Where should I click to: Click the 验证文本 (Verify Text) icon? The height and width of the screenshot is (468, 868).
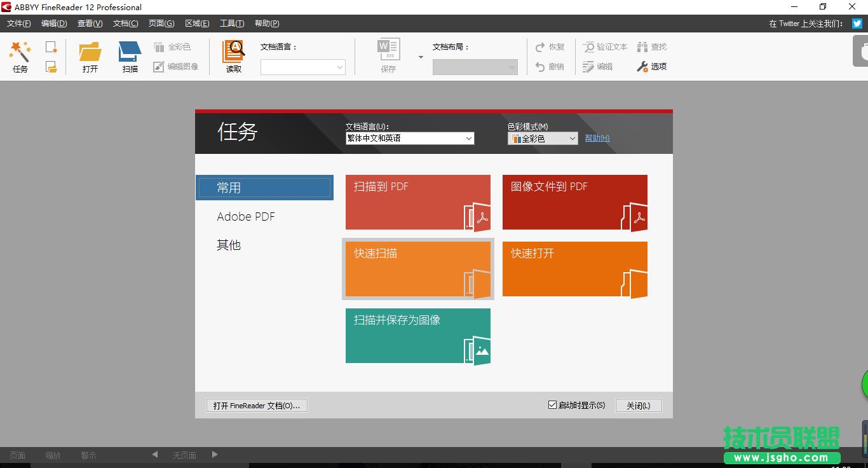[x=605, y=46]
